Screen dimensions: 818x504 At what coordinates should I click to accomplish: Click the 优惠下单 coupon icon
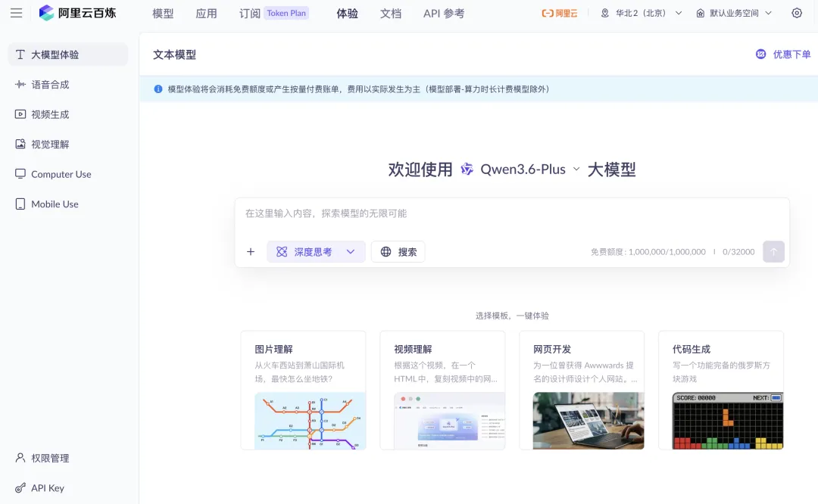coord(760,54)
